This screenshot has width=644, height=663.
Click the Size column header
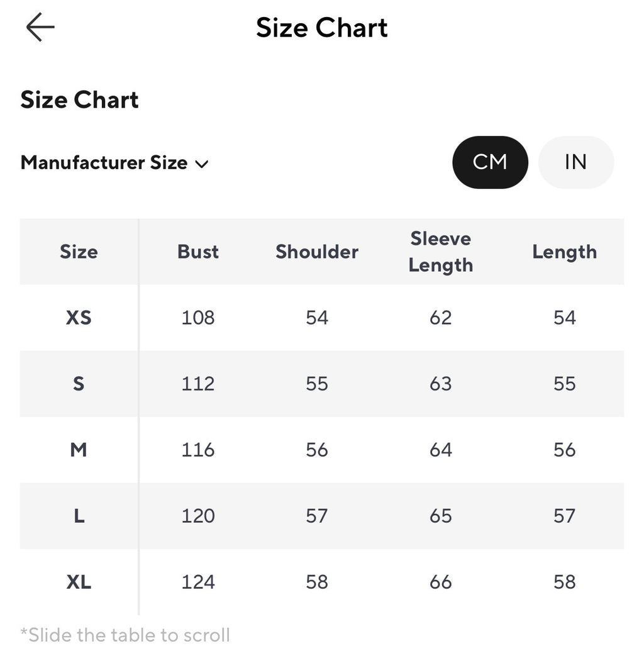coord(79,252)
